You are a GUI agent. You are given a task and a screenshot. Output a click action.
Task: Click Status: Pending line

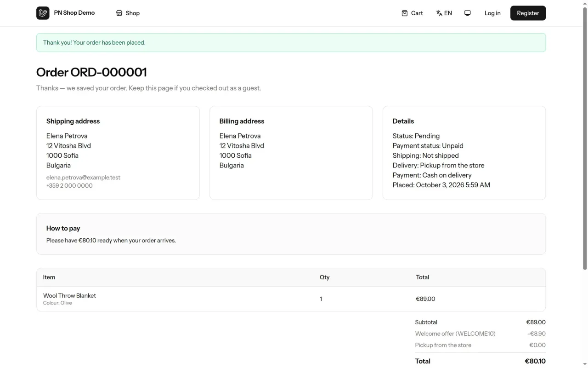tap(416, 136)
